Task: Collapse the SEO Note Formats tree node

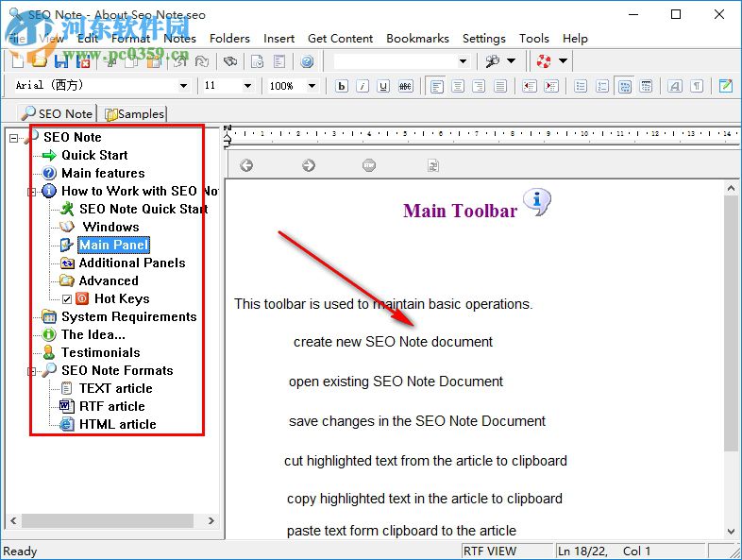Action: (32, 371)
